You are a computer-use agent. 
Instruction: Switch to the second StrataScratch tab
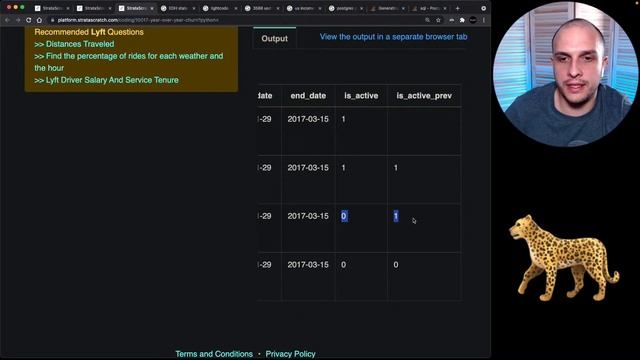[94, 8]
